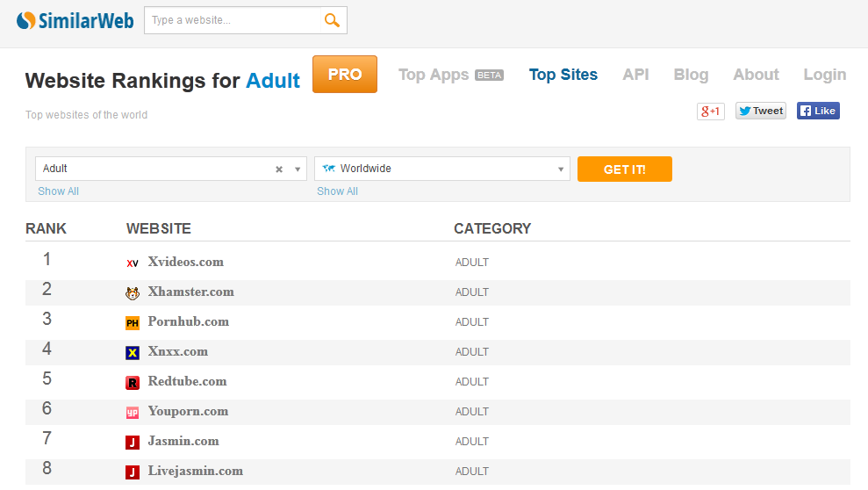Open the Top Apps tab

434,75
